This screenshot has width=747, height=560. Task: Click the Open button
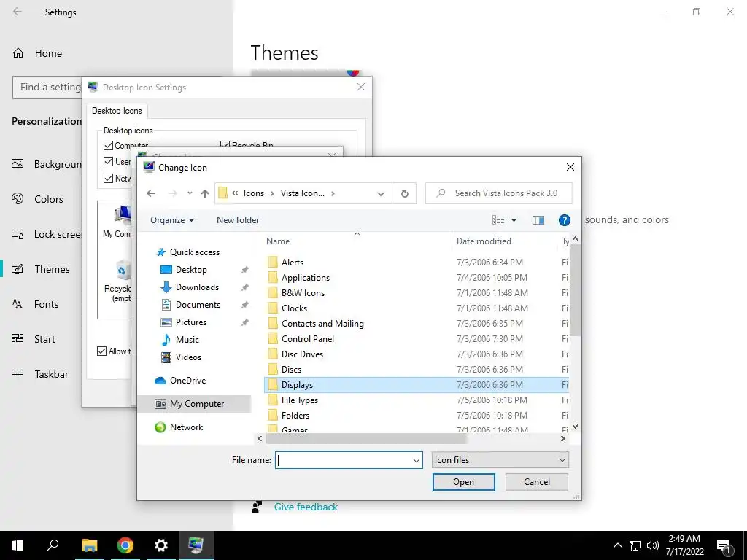(x=463, y=482)
